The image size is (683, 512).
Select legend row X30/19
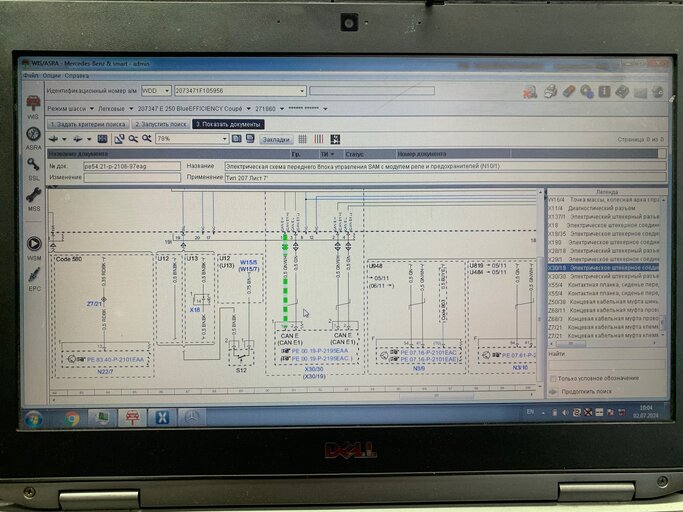[x=603, y=268]
